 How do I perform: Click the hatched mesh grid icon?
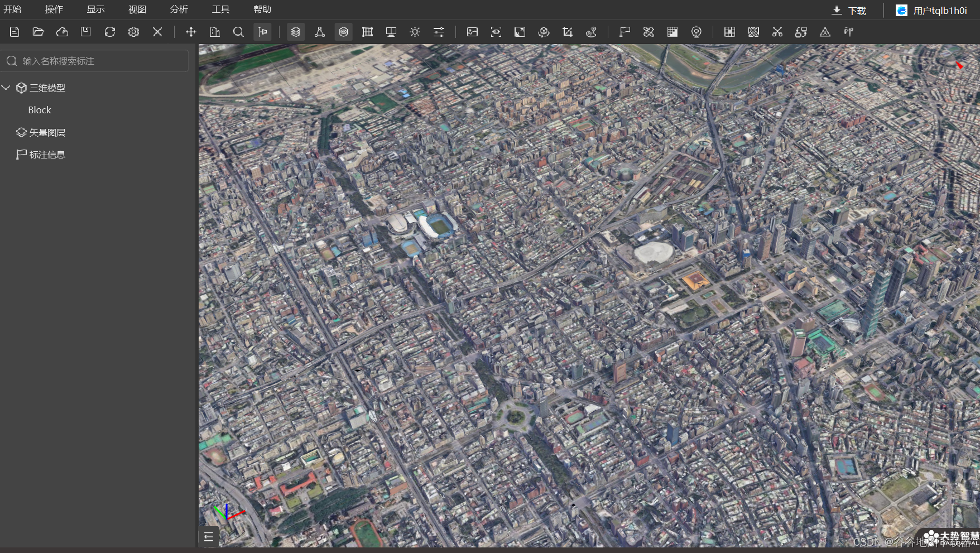[x=753, y=32]
